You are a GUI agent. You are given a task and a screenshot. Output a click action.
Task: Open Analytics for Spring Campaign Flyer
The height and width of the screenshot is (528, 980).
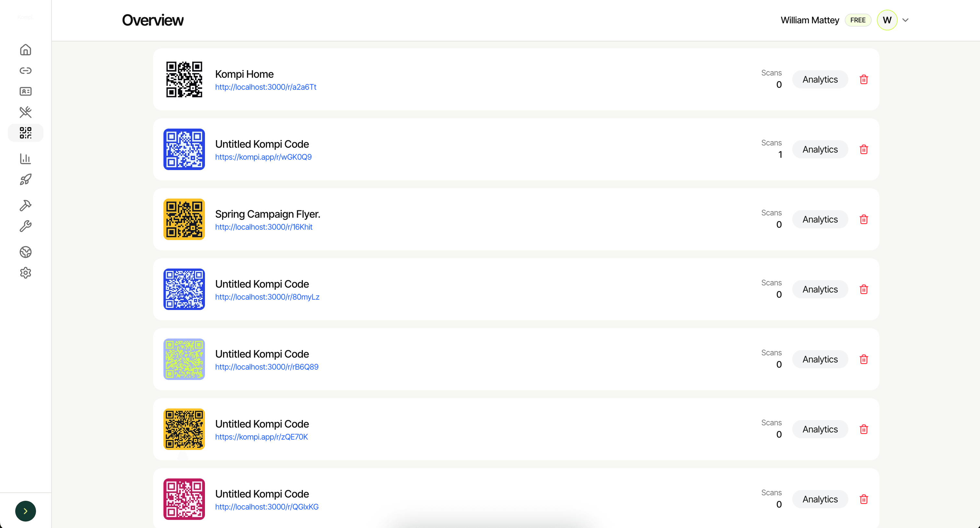click(820, 219)
